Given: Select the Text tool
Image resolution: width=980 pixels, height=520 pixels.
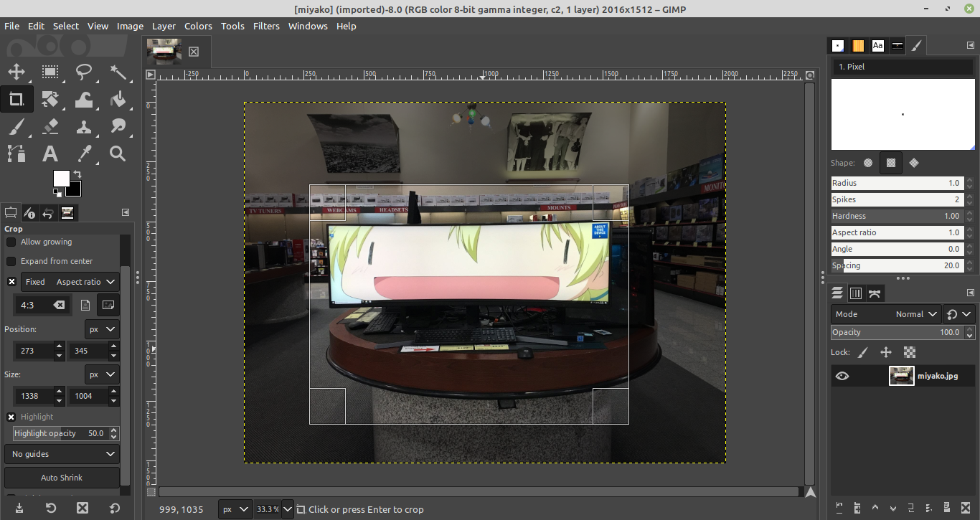Looking at the screenshot, I should click(x=50, y=153).
